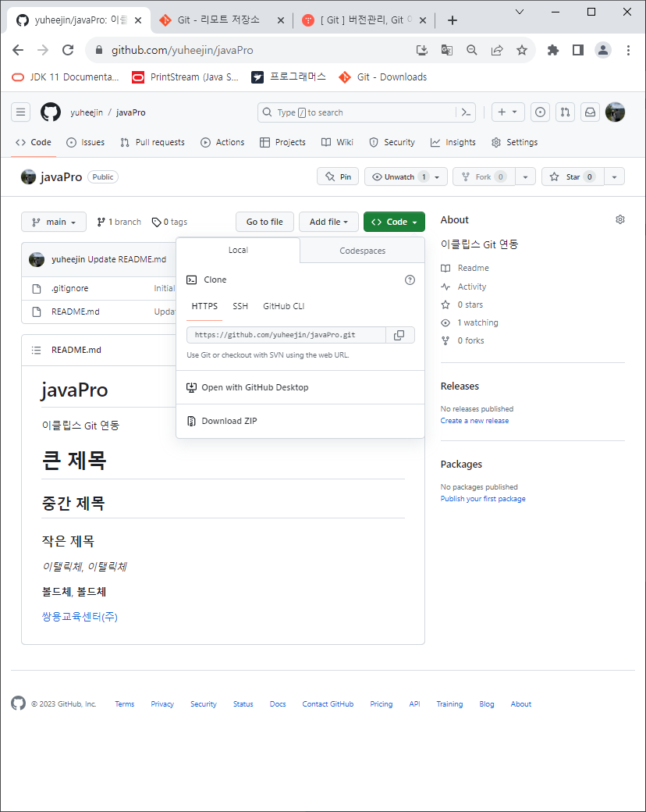Viewport: 646px width, 812px height.
Task: Click the GitHub Octocat logo in header
Action: click(x=51, y=112)
